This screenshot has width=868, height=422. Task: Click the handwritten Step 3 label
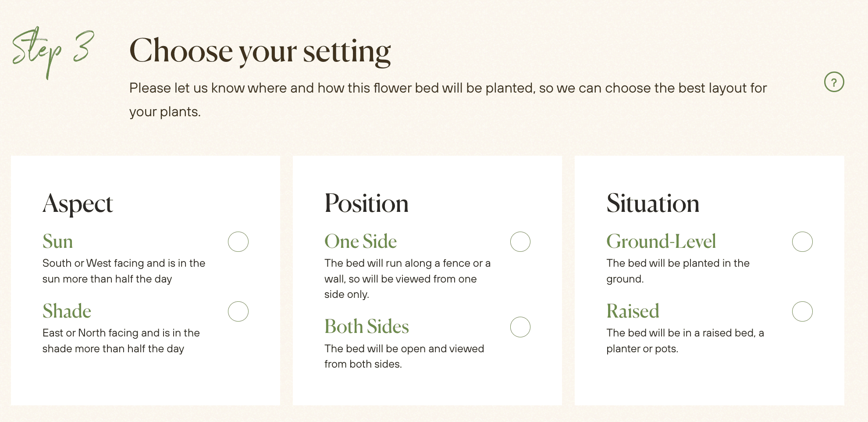pyautogui.click(x=53, y=50)
